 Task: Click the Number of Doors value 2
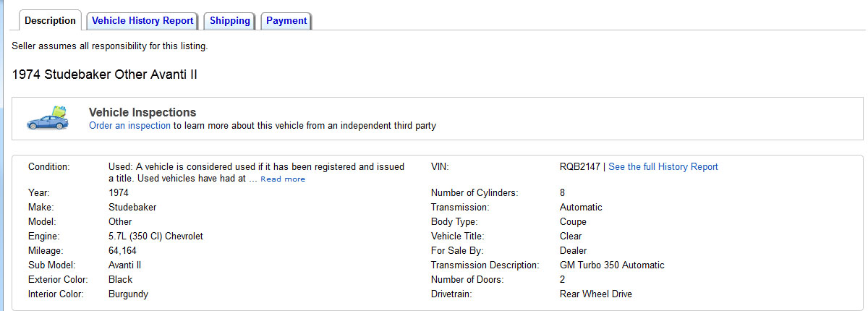pos(563,279)
